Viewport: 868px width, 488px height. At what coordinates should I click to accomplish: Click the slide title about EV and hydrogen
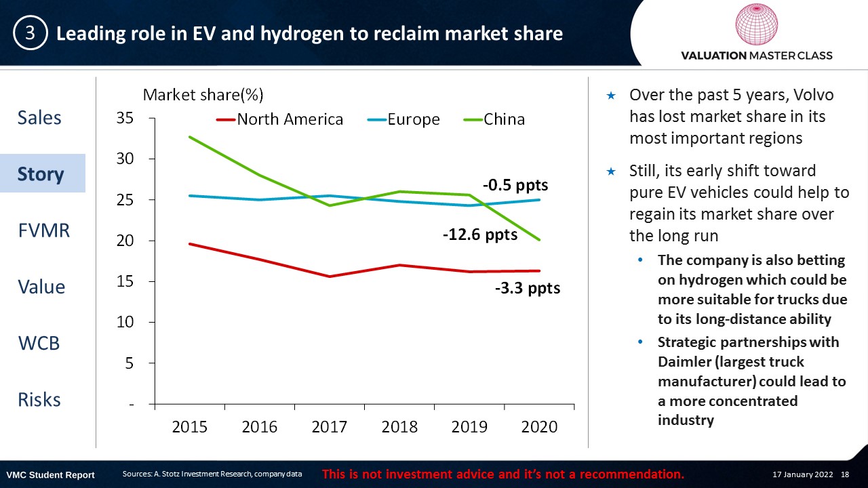click(309, 33)
